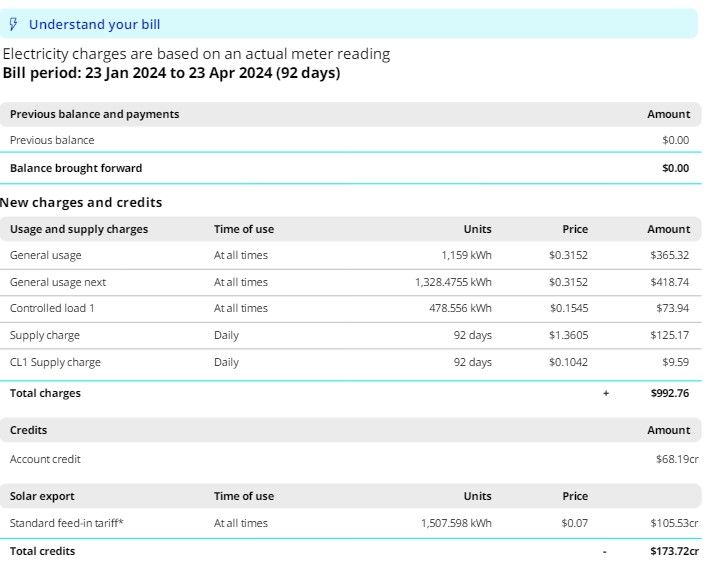Click the "Units" header in usage table
This screenshot has width=714, height=570.
click(477, 229)
